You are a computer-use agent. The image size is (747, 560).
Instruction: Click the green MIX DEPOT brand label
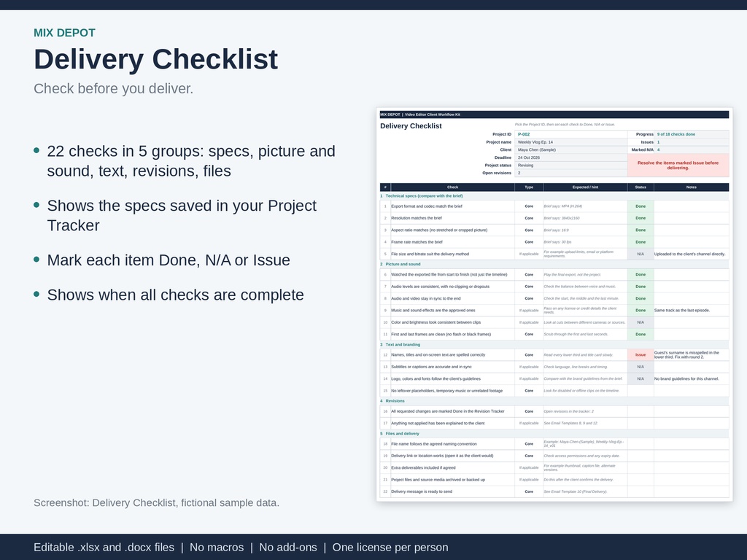[x=64, y=33]
